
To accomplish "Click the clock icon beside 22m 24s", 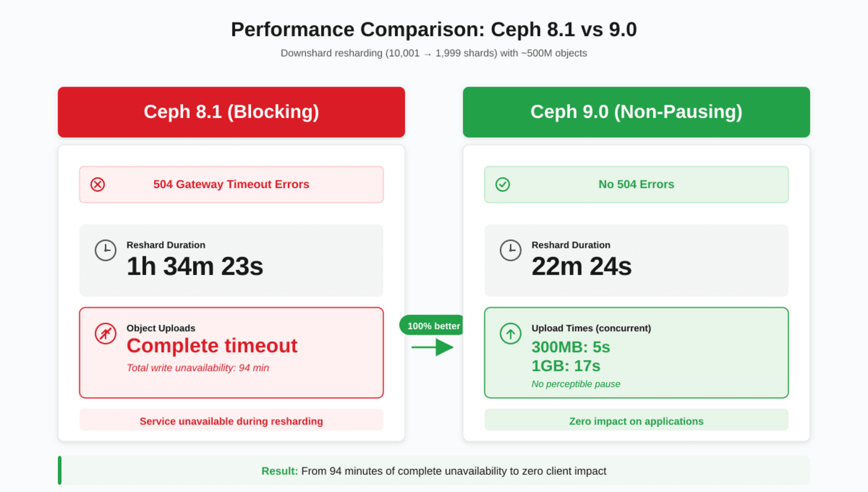I will tap(510, 250).
